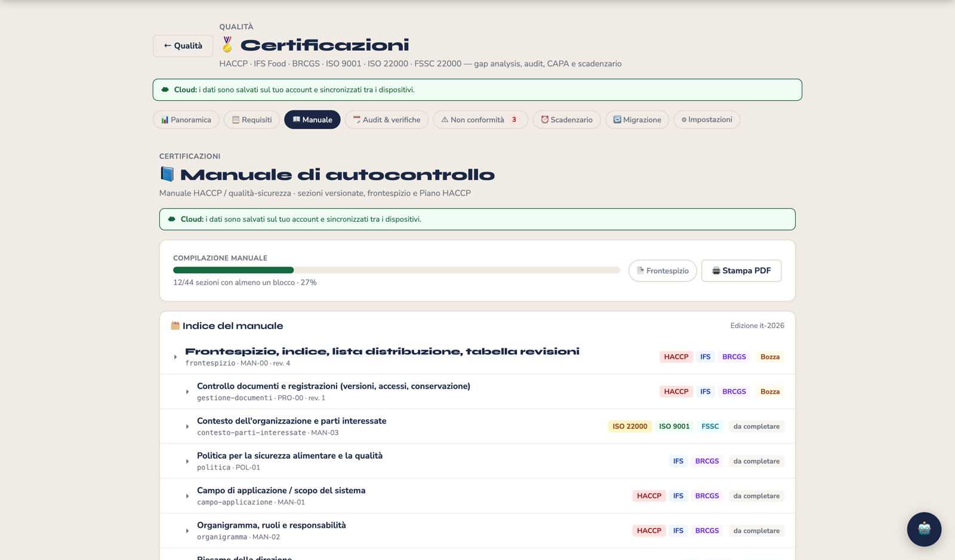Open the chatbot assistant robot icon

[x=924, y=529]
